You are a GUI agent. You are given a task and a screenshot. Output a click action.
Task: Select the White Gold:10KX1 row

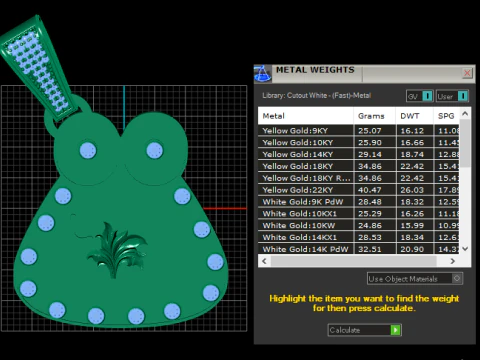pos(359,213)
